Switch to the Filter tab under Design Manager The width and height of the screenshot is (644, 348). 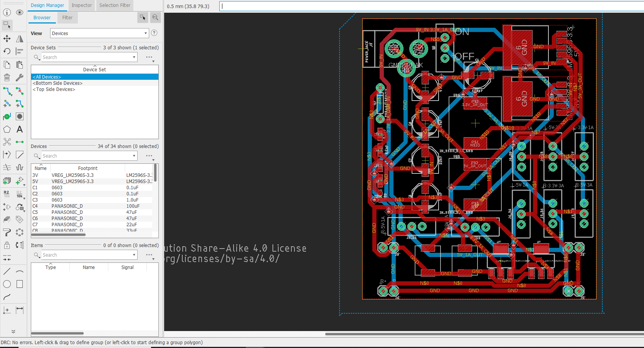(x=67, y=17)
